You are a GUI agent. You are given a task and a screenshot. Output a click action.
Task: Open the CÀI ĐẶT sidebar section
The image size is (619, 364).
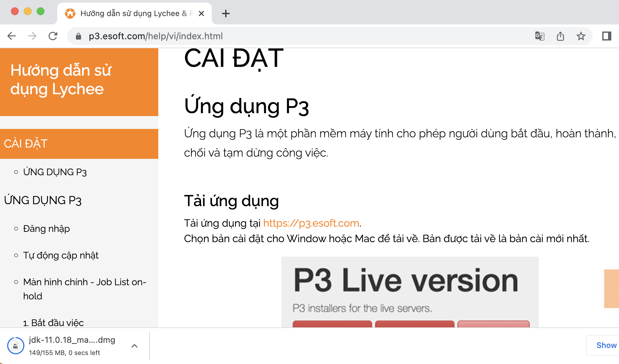pyautogui.click(x=79, y=144)
